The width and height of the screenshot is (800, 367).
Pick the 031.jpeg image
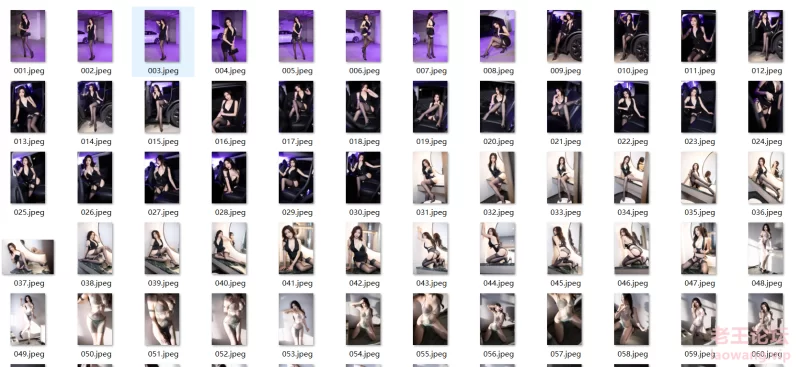coord(431,178)
